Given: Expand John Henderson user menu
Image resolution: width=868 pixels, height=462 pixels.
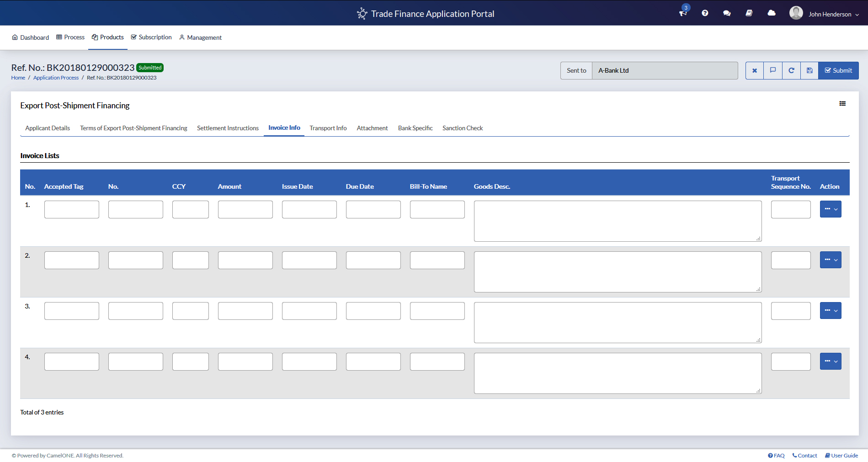Looking at the screenshot, I should 830,14.
